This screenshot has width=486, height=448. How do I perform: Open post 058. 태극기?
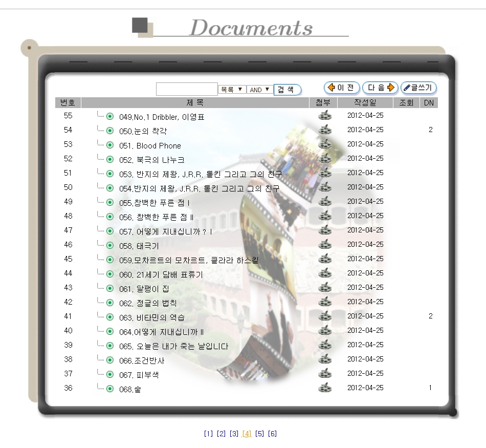[139, 246]
